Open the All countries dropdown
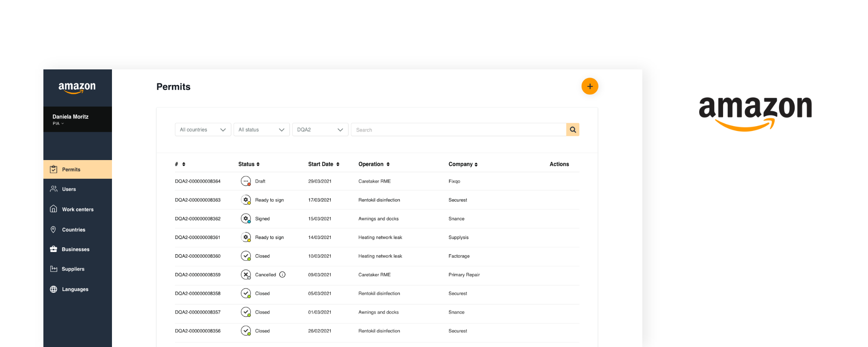 coord(203,130)
